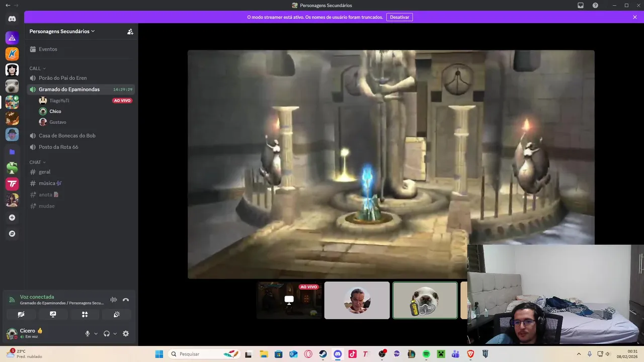Open Microsoft Teams from the taskbar
644x362 pixels.
click(x=455, y=354)
